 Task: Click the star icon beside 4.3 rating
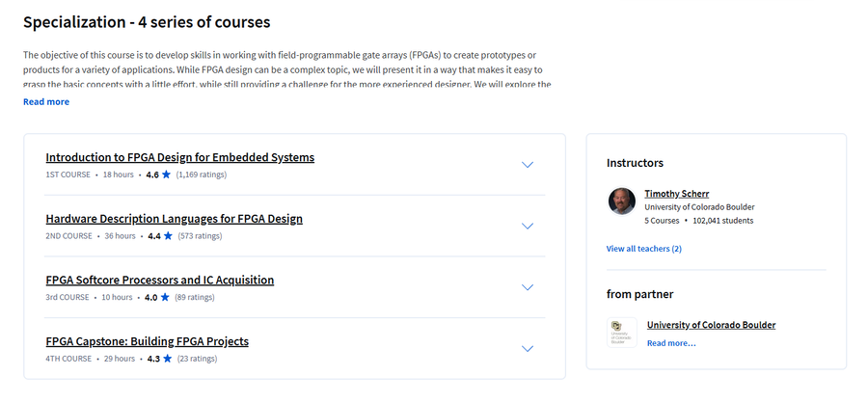coord(167,359)
